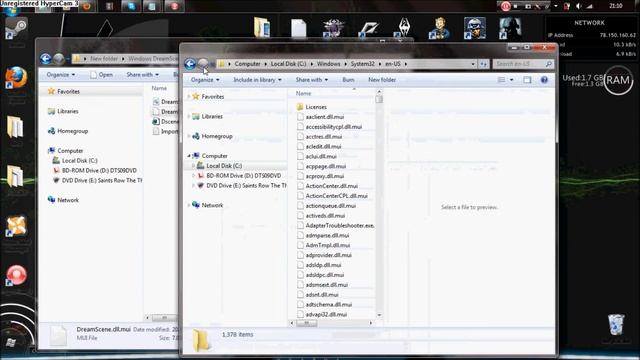Click Homegroup in en-US navigation pane
Image resolution: width=640 pixels, height=360 pixels.
217,136
